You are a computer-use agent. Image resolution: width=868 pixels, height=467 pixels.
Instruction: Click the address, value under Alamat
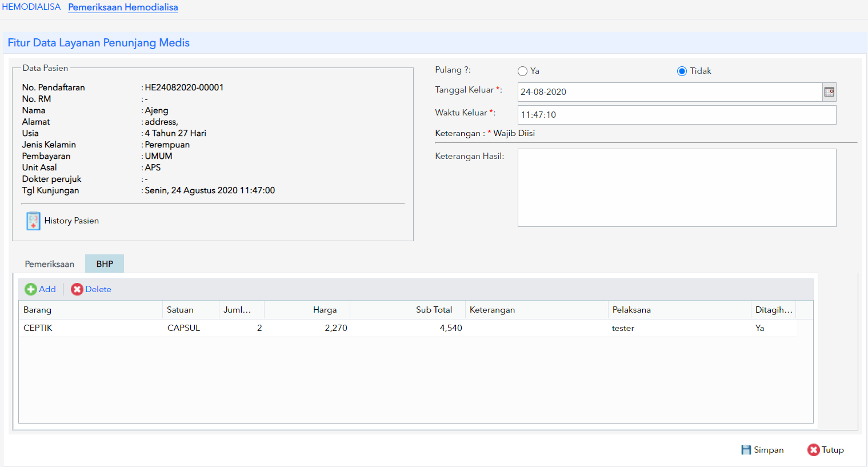(161, 122)
